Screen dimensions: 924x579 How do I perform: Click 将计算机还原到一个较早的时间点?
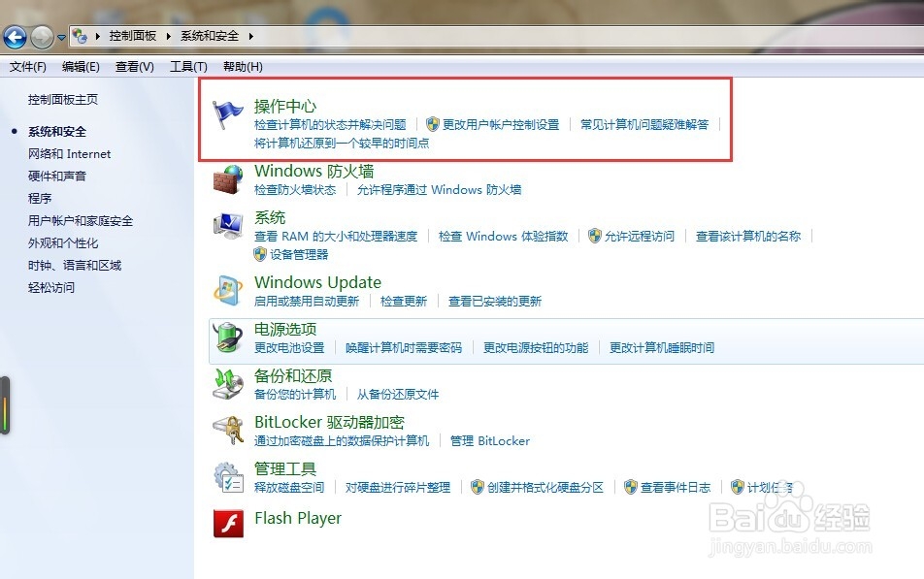pos(342,144)
